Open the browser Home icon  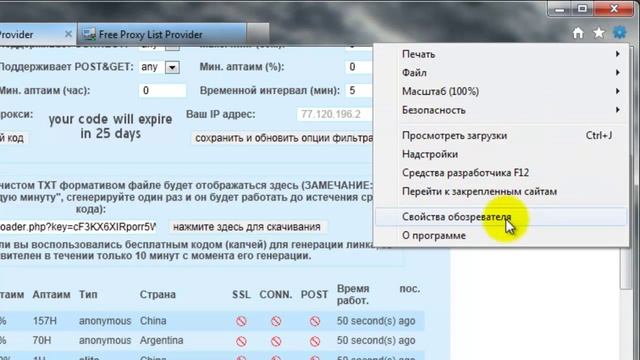point(578,33)
